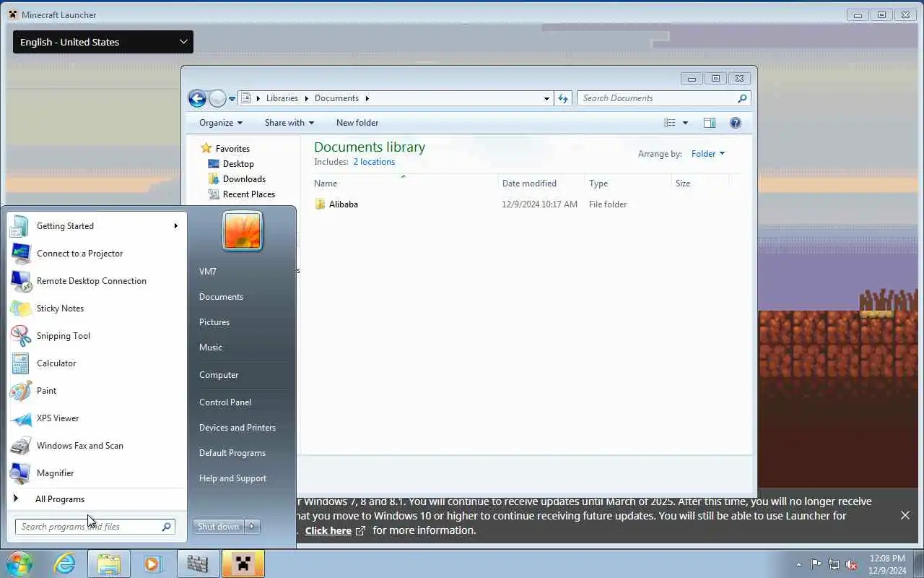Show the preview pane in Explorer
The image size is (924, 578).
710,123
